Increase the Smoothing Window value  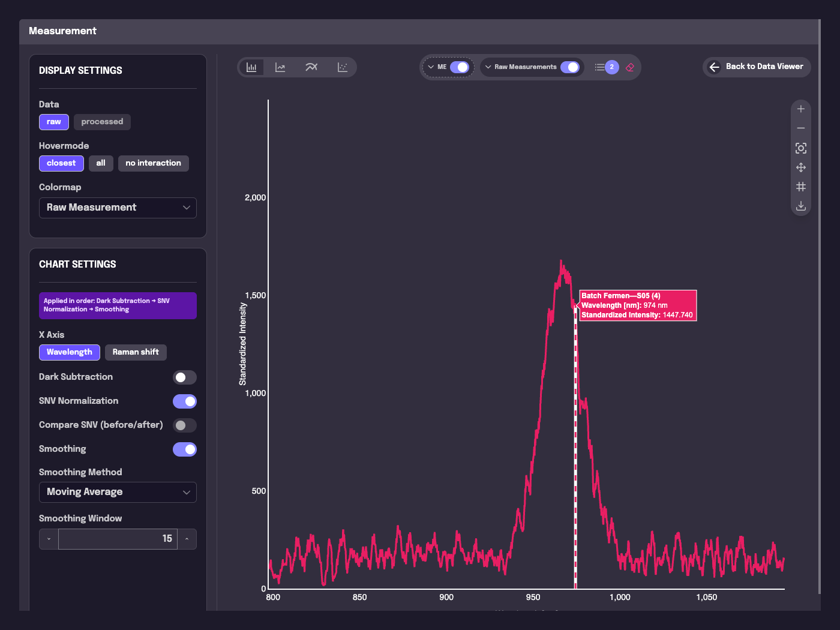coord(187,539)
